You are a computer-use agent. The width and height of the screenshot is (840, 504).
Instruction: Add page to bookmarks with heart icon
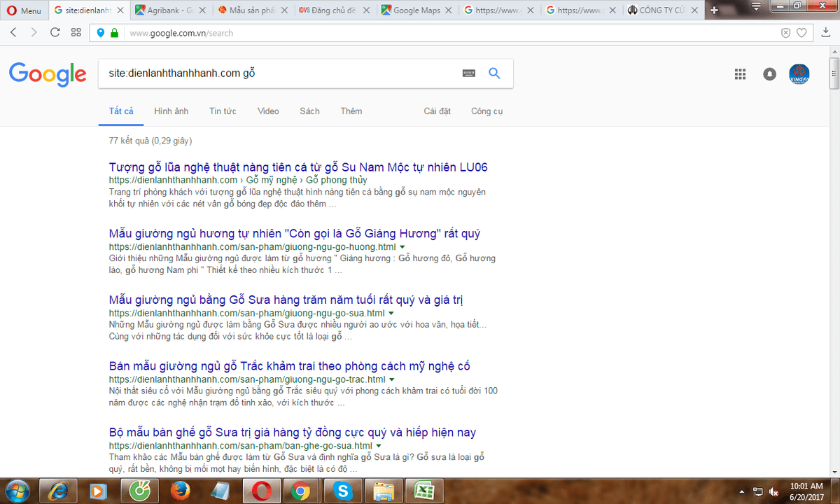pos(801,33)
